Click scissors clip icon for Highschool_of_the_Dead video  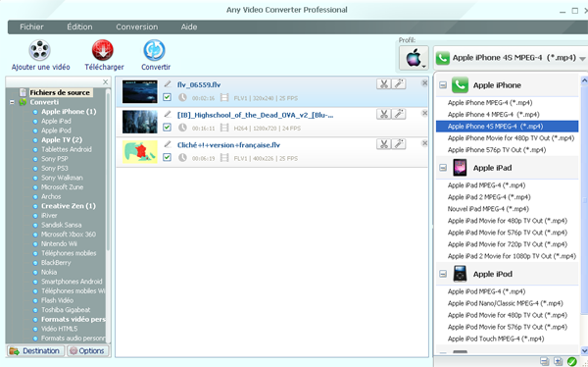383,114
